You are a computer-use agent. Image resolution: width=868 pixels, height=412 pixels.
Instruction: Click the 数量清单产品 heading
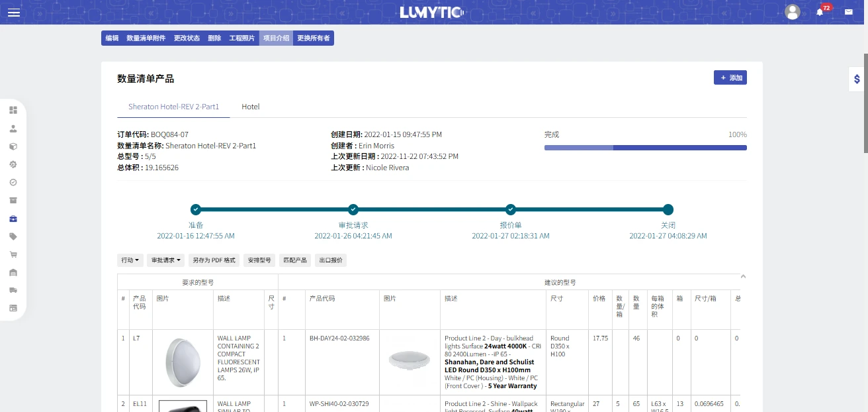pyautogui.click(x=146, y=79)
